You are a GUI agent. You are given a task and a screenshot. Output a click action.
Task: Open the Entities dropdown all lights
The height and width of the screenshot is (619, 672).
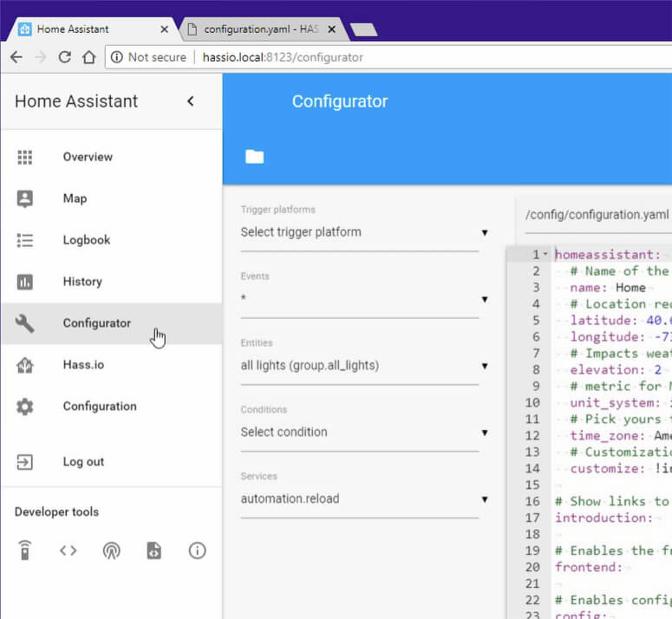click(363, 366)
